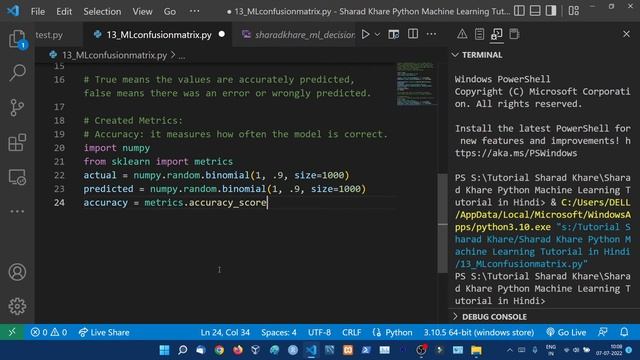The image size is (640, 360).
Task: Open the Extensions view
Action: (17, 142)
